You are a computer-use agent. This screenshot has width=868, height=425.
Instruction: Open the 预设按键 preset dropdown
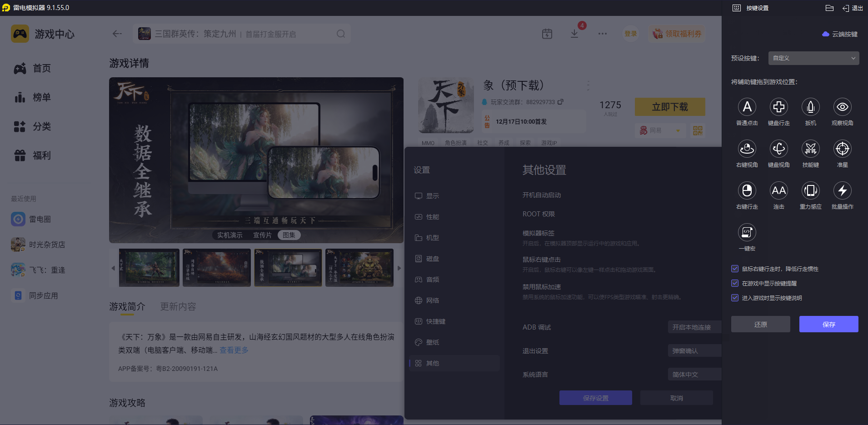pos(813,58)
